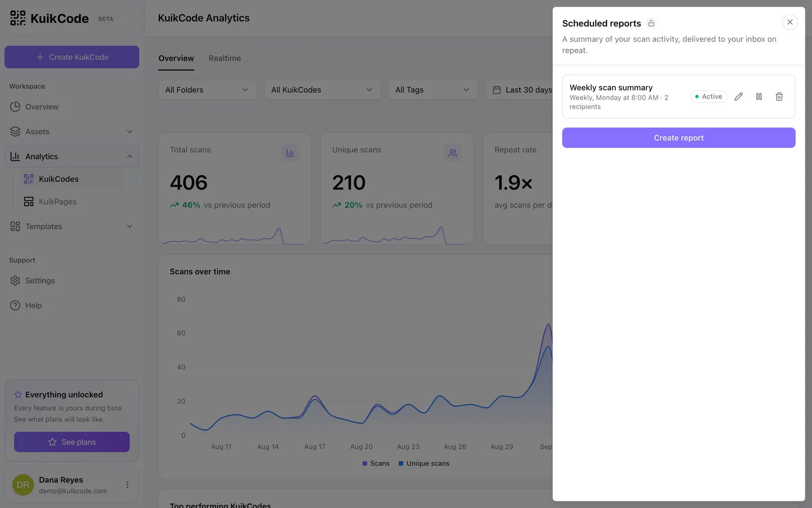The image size is (812, 508).
Task: Open KuikCodes under Analytics
Action: tap(72, 179)
